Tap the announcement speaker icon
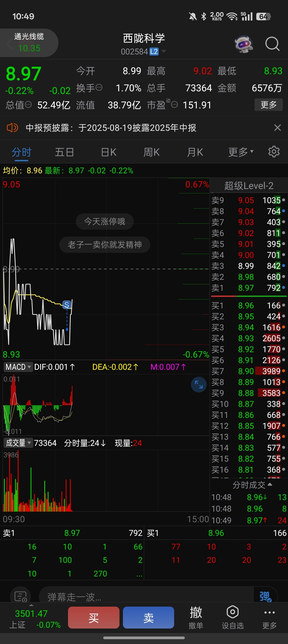 [12, 128]
